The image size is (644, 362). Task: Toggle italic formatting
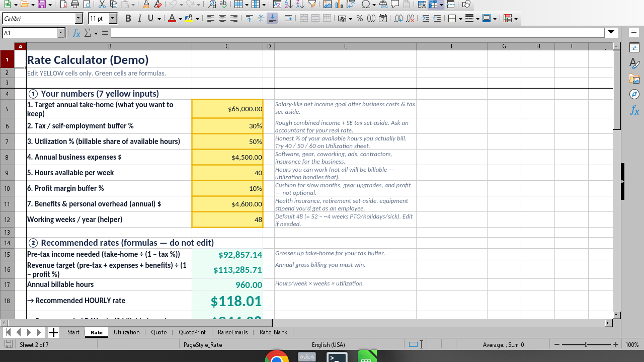click(139, 19)
